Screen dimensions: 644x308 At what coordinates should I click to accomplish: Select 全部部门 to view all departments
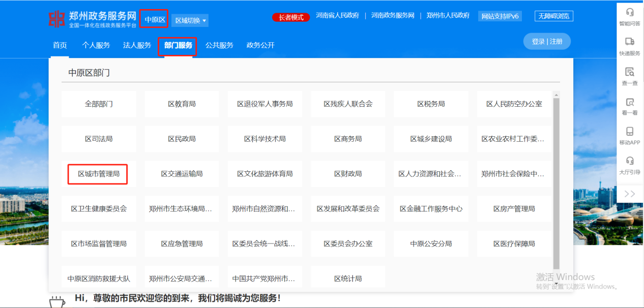[99, 104]
